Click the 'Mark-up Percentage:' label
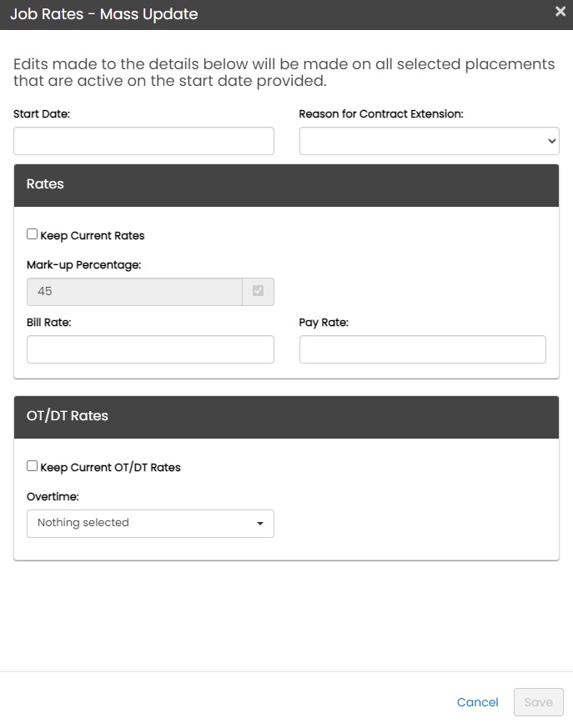This screenshot has width=573, height=728. coord(84,264)
